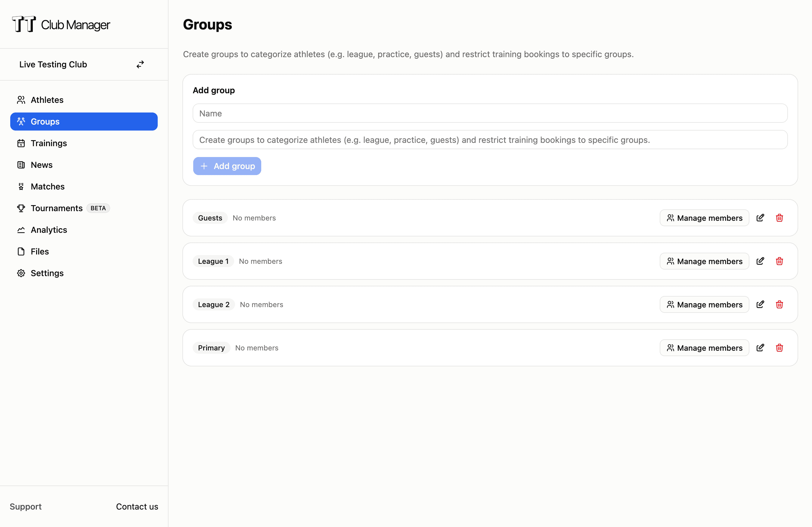Click people icon in Guests Manage members
The image size is (812, 527).
coord(671,218)
